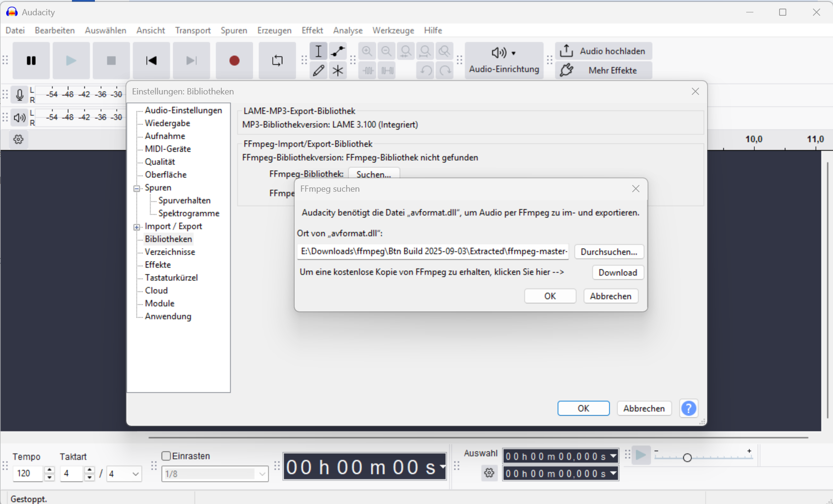Click the Download button for FFmpeg

click(x=617, y=272)
